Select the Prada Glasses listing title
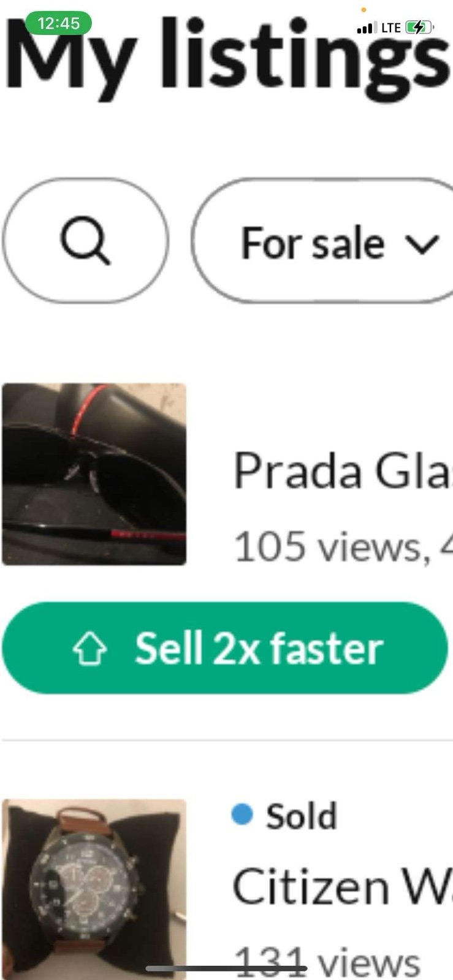The width and height of the screenshot is (453, 980). click(x=343, y=471)
